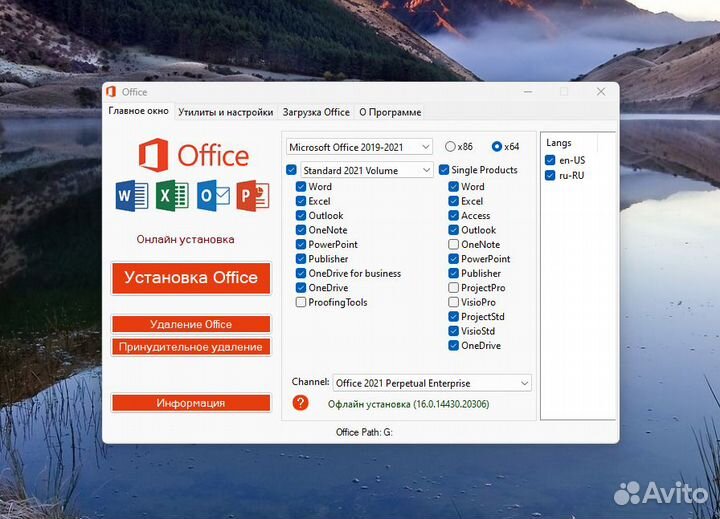Image resolution: width=720 pixels, height=519 pixels.
Task: Uncheck Publisher in the Standard suite list
Action: click(x=301, y=259)
